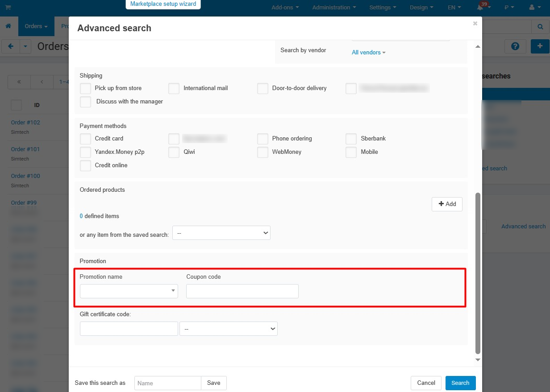Image resolution: width=550 pixels, height=392 pixels.
Task: Focus the Name field for saving search
Action: tap(168, 383)
